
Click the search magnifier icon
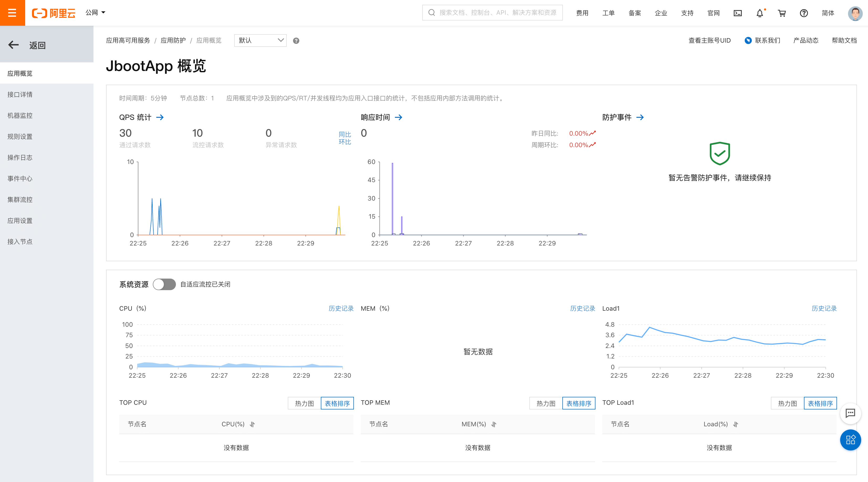point(431,13)
